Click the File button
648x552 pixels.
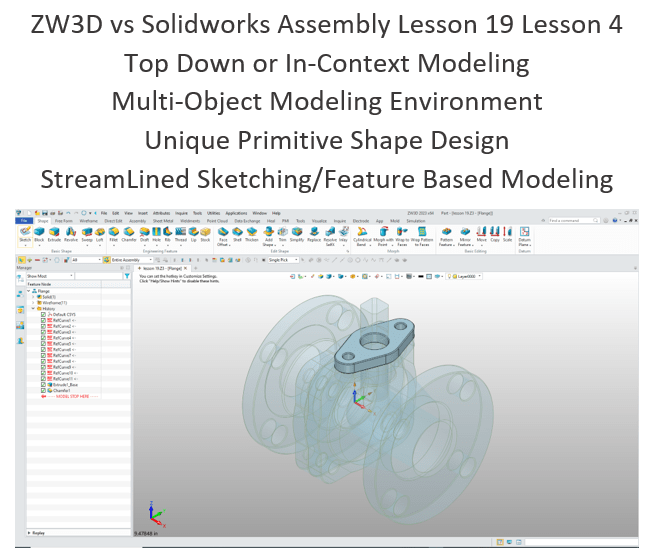click(23, 221)
